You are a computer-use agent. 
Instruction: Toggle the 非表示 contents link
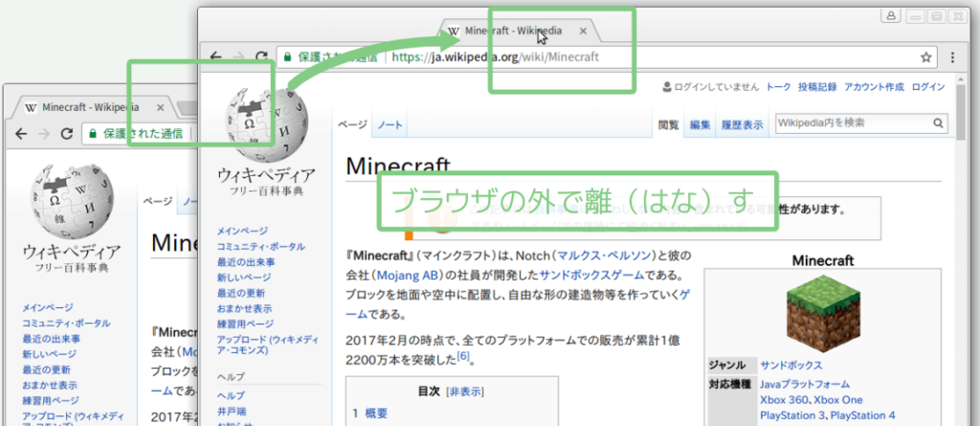tap(466, 392)
